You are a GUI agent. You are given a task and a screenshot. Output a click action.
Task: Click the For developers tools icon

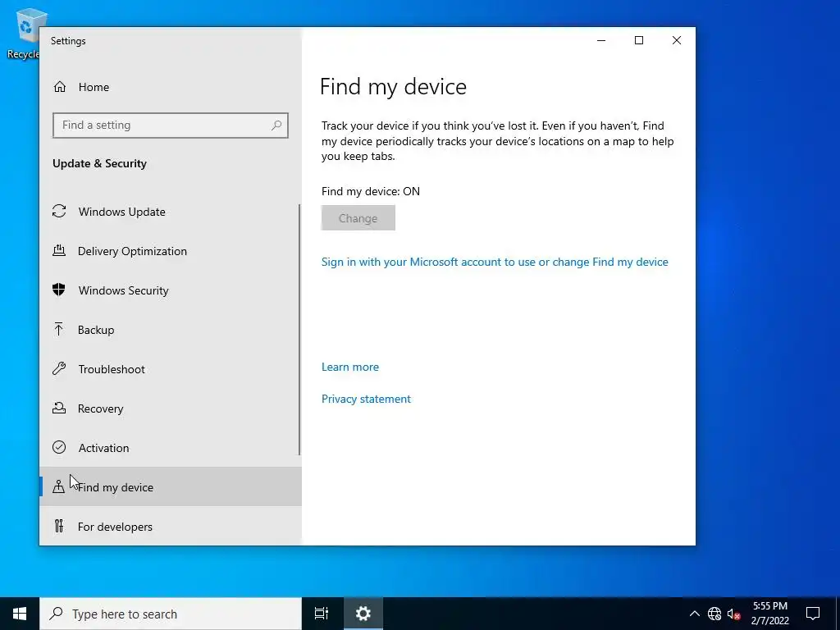(59, 526)
